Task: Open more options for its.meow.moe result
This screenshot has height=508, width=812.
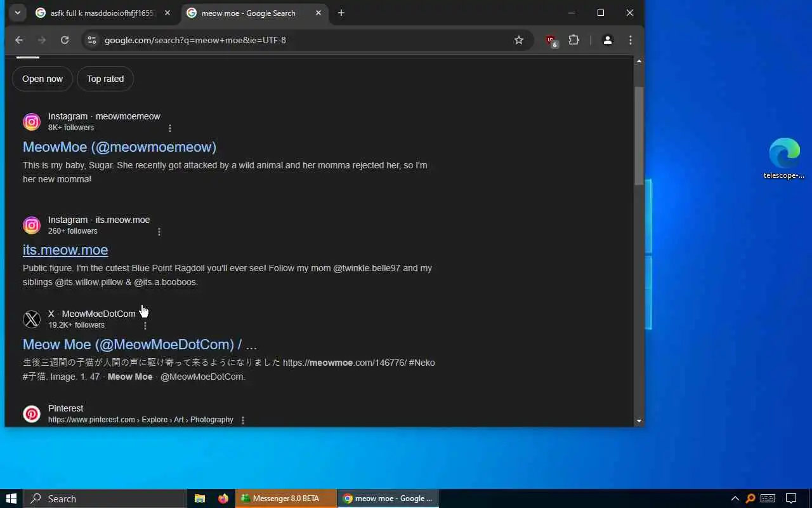Action: [x=159, y=232]
